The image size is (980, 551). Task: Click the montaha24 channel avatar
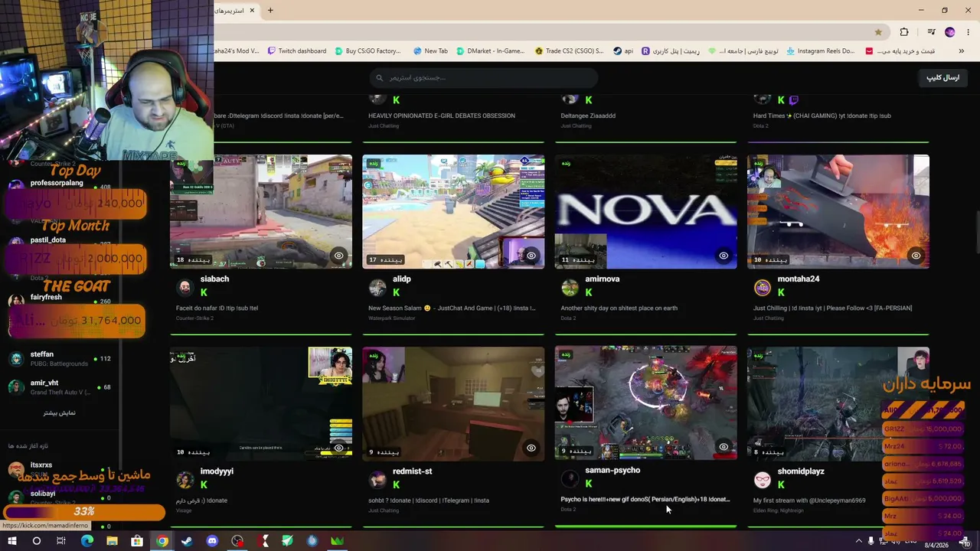(x=762, y=287)
